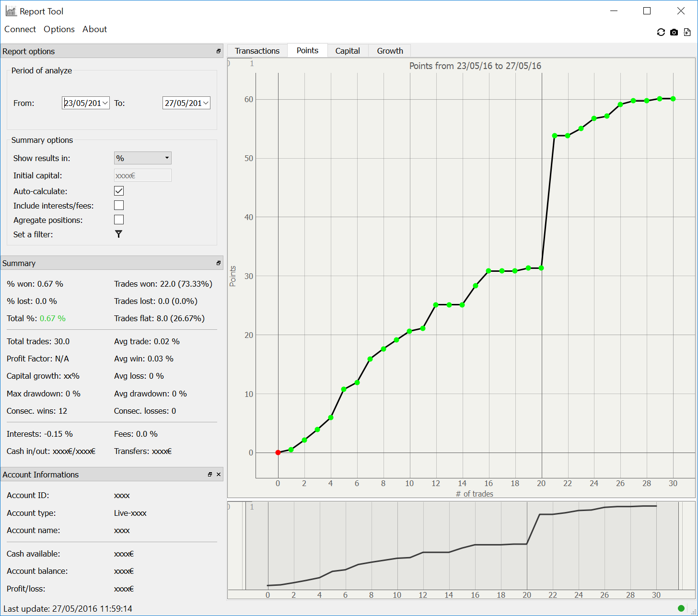698x616 pixels.
Task: Open the Options menu
Action: (59, 29)
